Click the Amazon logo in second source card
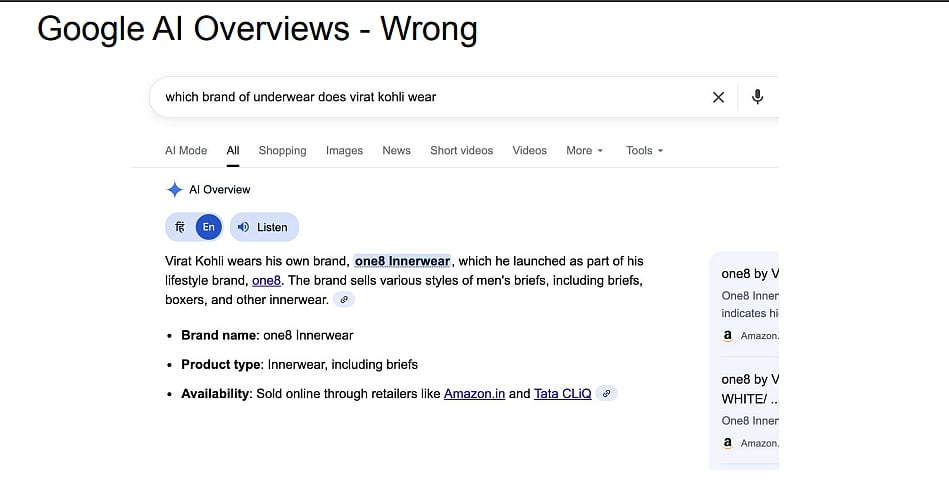The width and height of the screenshot is (949, 487). [x=728, y=443]
